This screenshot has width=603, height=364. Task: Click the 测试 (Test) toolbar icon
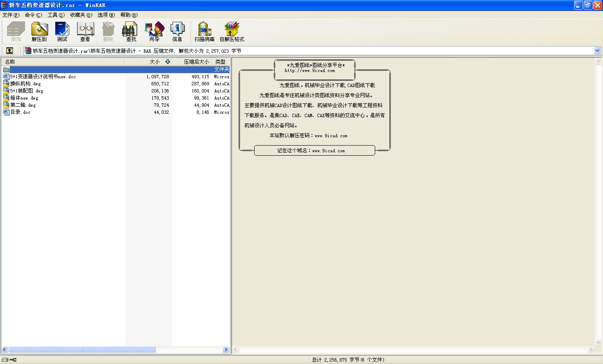(x=62, y=31)
